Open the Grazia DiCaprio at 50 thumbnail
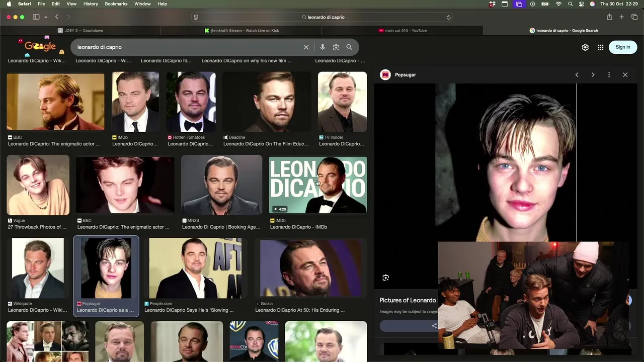Image resolution: width=644 pixels, height=362 pixels. (x=310, y=268)
